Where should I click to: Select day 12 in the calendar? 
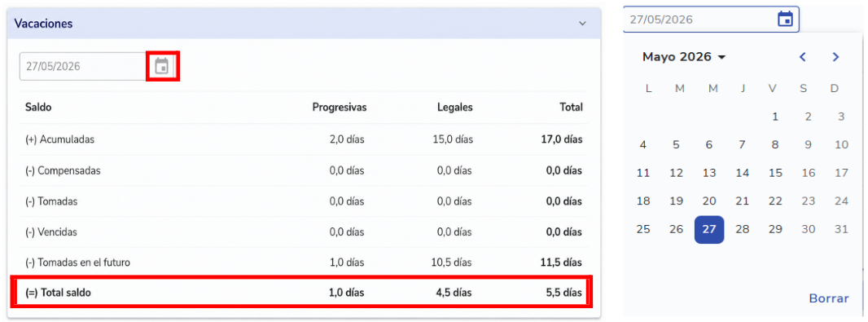tap(676, 173)
